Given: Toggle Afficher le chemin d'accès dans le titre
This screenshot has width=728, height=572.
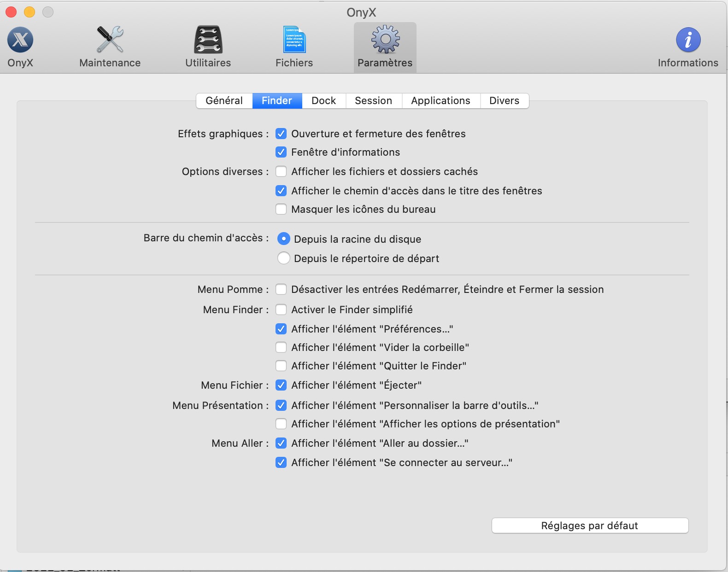Looking at the screenshot, I should pos(281,191).
